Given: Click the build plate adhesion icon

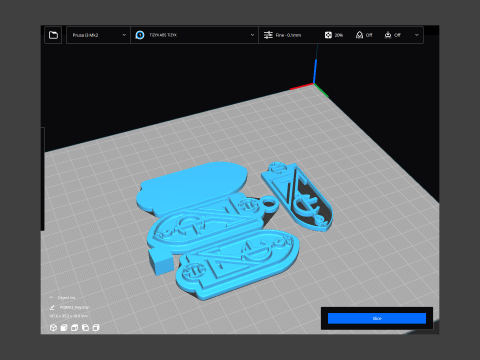Looking at the screenshot, I should click(x=388, y=35).
